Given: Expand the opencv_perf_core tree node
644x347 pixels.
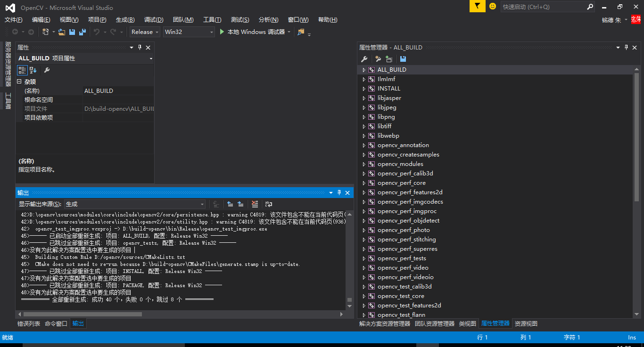Looking at the screenshot, I should point(364,183).
